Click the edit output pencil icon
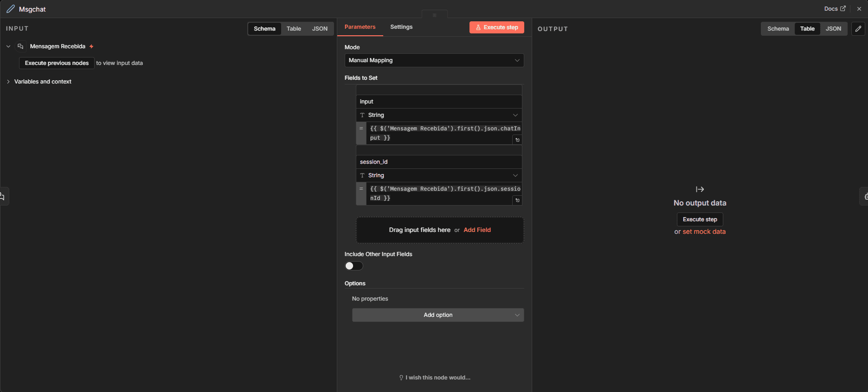The height and width of the screenshot is (392, 868). [x=858, y=29]
